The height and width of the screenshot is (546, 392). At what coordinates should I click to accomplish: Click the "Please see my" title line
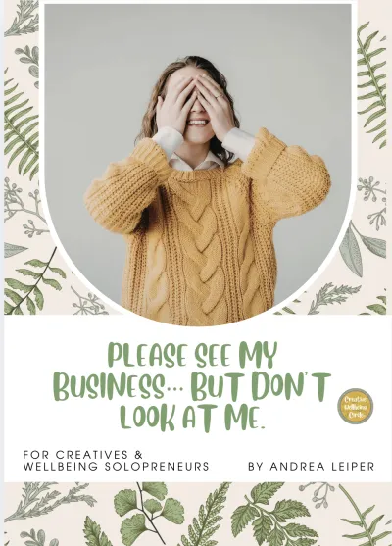(192, 355)
